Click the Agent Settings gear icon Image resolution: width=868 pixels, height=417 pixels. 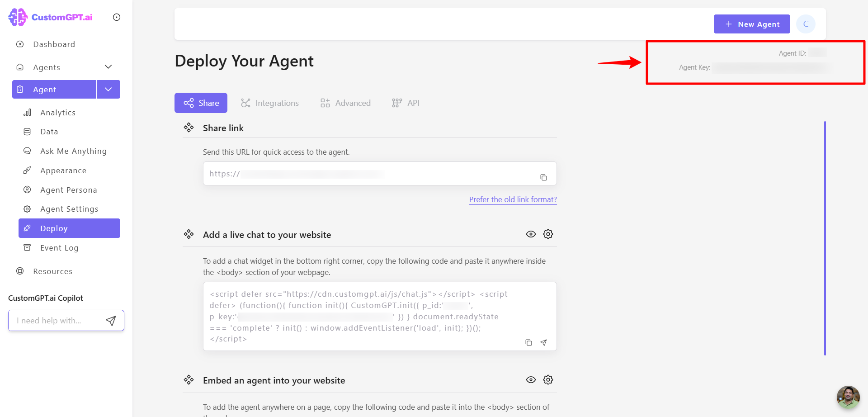pos(27,209)
